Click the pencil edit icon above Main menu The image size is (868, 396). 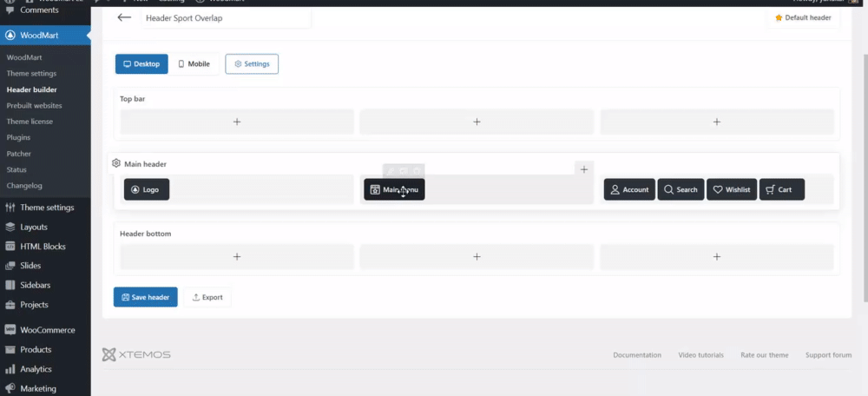pyautogui.click(x=391, y=172)
